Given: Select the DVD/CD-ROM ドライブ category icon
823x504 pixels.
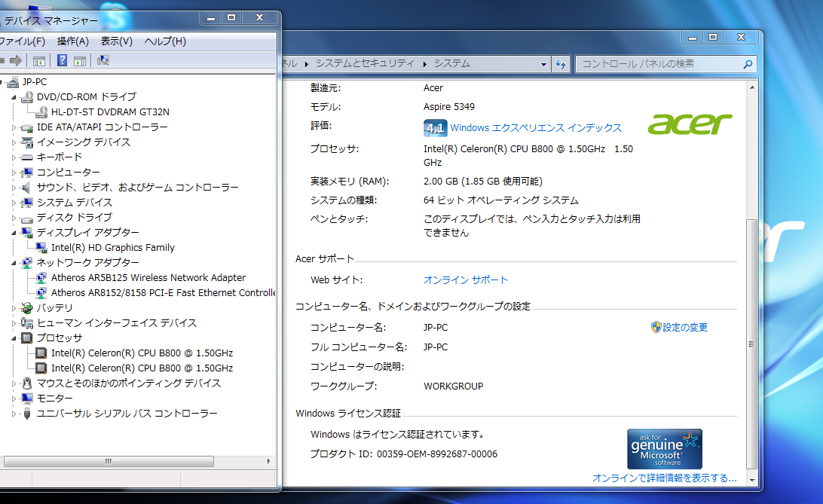Looking at the screenshot, I should 27,97.
